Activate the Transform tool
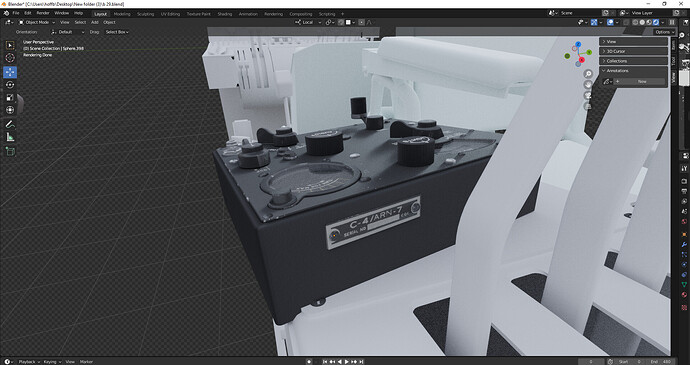Screen dimensions: 690x365 pyautogui.click(x=10, y=110)
